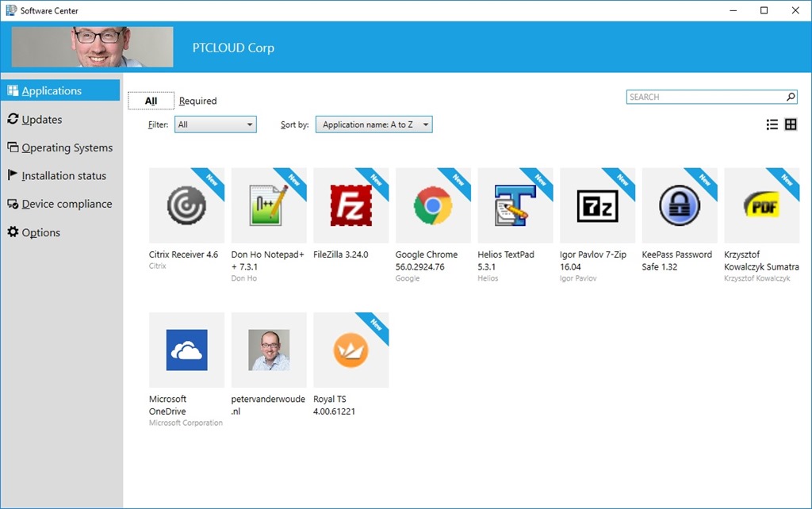Screen dimensions: 812x509
Task: Click the search magnifier icon
Action: click(791, 97)
